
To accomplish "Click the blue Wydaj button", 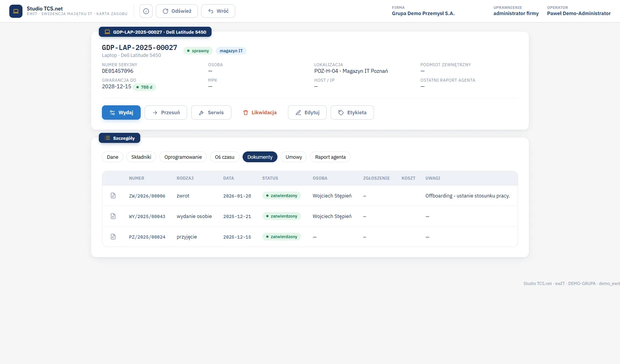I will [121, 113].
